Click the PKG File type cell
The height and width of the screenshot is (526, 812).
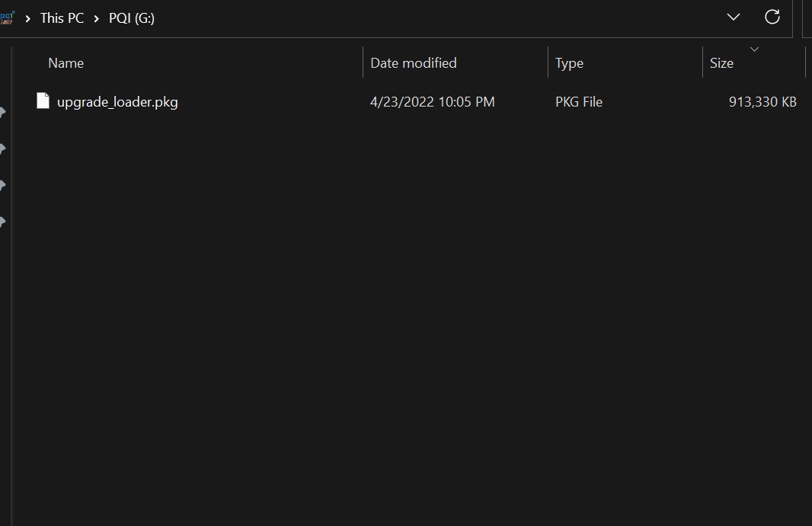(x=578, y=102)
